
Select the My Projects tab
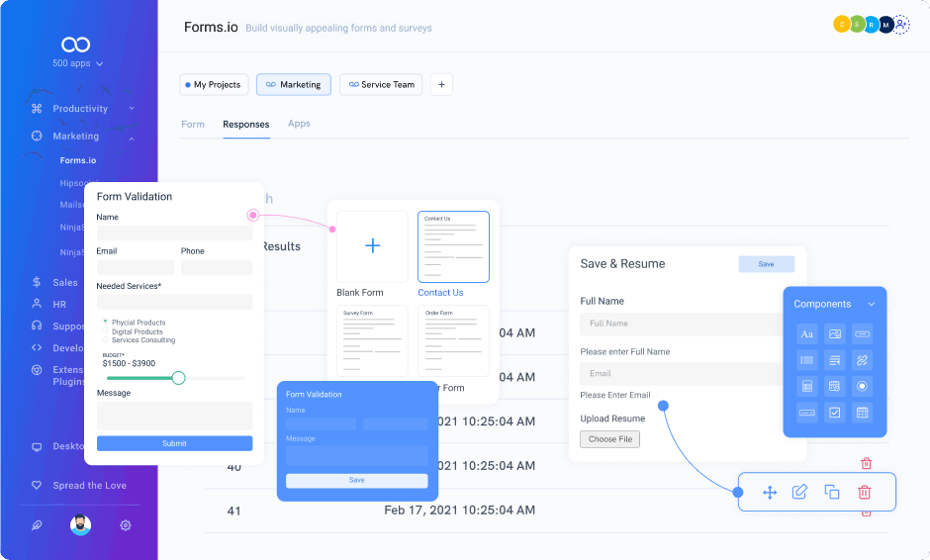coord(214,85)
